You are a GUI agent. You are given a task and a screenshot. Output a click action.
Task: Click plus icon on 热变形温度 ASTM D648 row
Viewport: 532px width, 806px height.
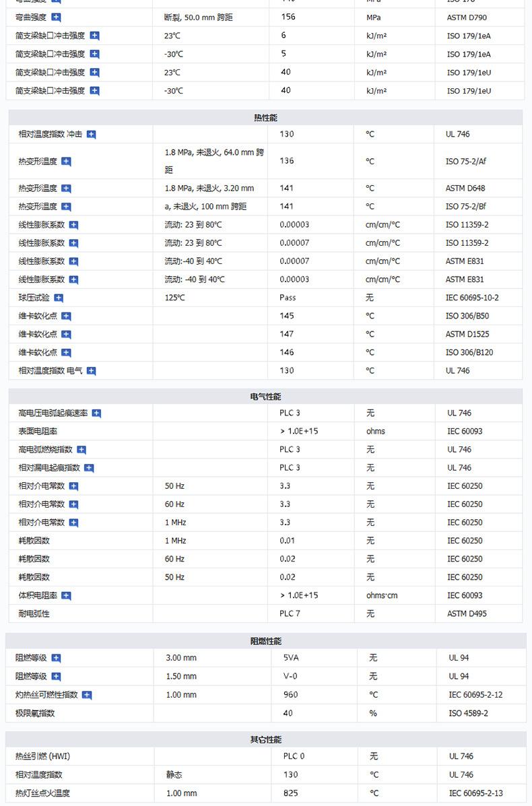pos(66,189)
